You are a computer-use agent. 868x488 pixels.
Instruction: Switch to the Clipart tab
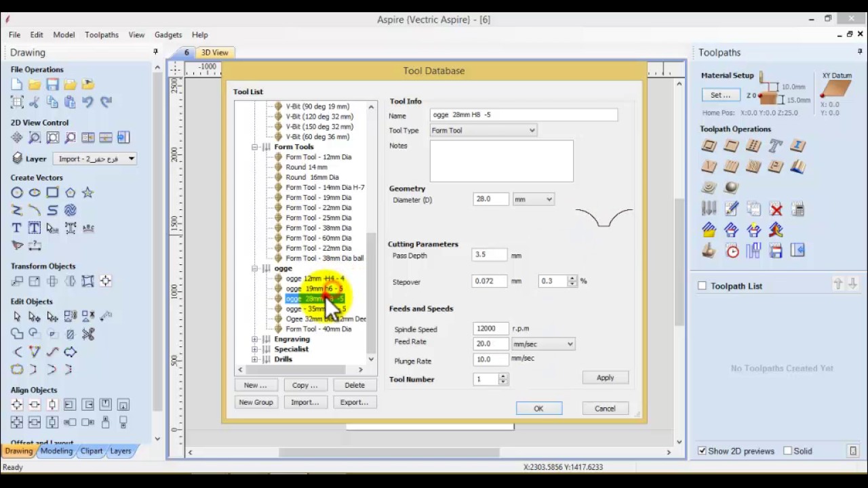pyautogui.click(x=92, y=451)
